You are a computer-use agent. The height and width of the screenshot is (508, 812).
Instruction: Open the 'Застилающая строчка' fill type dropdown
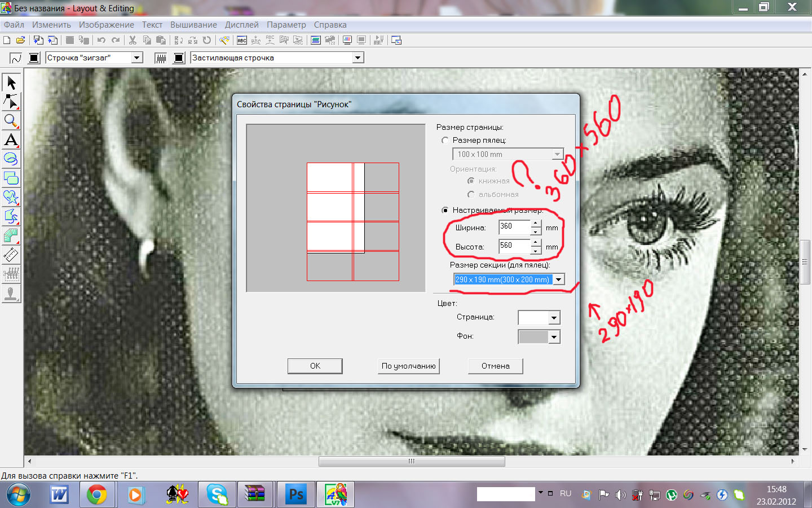click(x=358, y=58)
